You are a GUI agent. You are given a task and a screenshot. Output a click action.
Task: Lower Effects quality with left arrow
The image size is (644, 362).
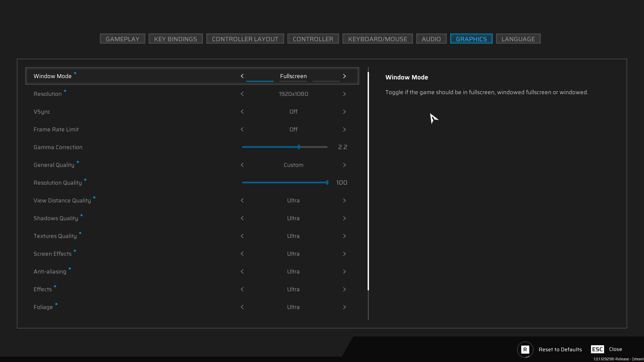click(x=242, y=289)
